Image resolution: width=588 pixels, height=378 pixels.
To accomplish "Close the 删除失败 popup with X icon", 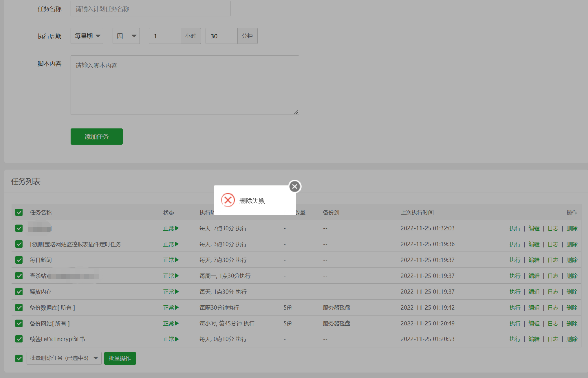I will click(295, 186).
